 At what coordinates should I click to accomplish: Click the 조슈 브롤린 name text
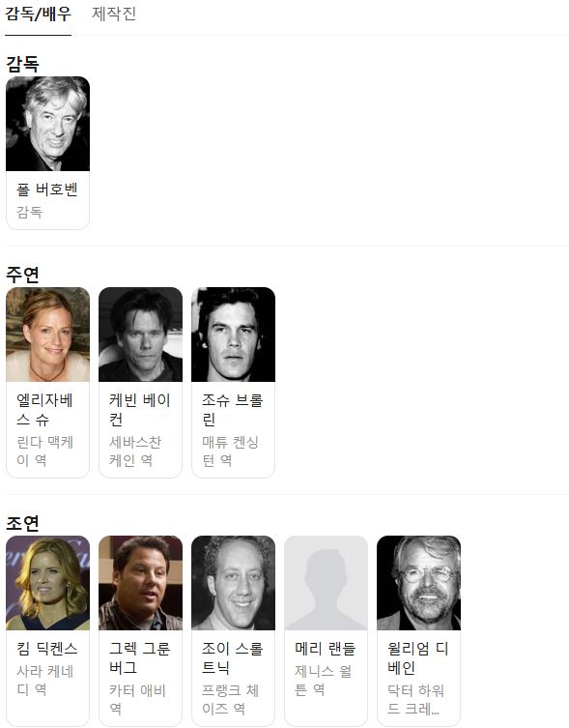(233, 410)
